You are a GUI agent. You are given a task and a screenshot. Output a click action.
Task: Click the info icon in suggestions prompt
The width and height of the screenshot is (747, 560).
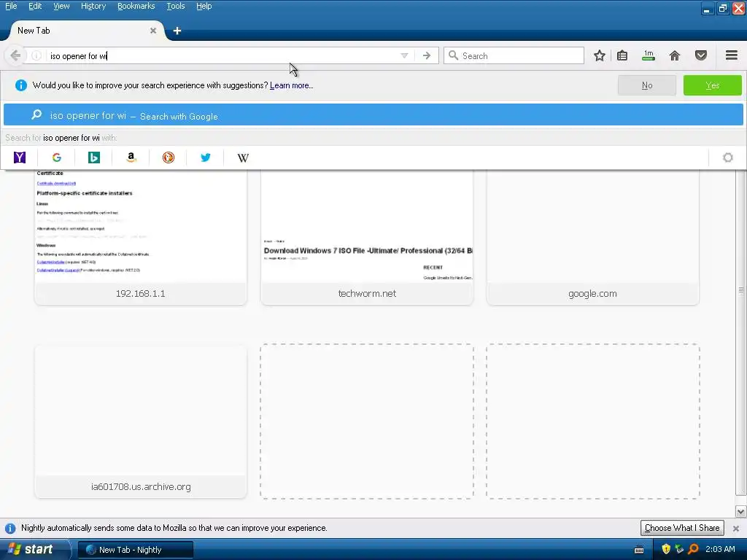pos(21,85)
